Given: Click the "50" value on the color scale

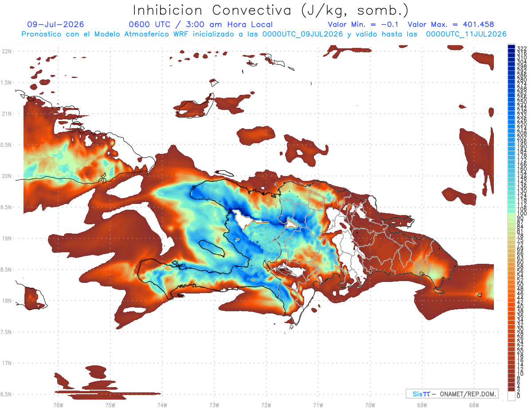Looking at the screenshot, I should [520, 285].
